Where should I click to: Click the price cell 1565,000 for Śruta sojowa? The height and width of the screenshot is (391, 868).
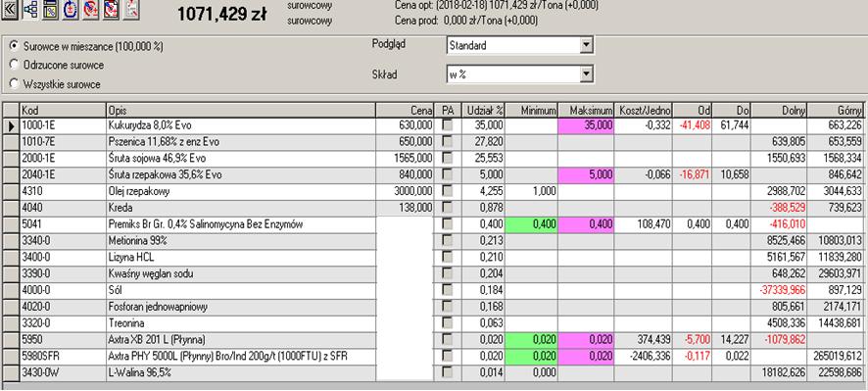(x=406, y=159)
